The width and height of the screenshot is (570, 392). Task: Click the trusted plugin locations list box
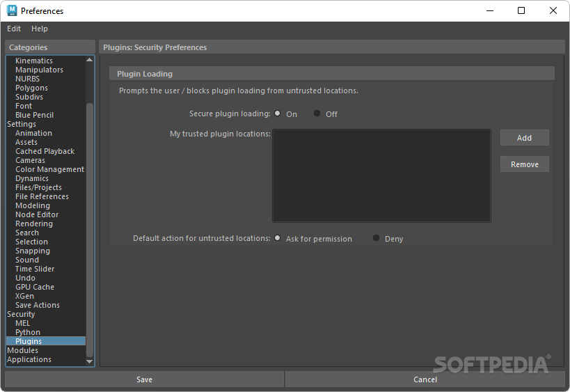(381, 175)
